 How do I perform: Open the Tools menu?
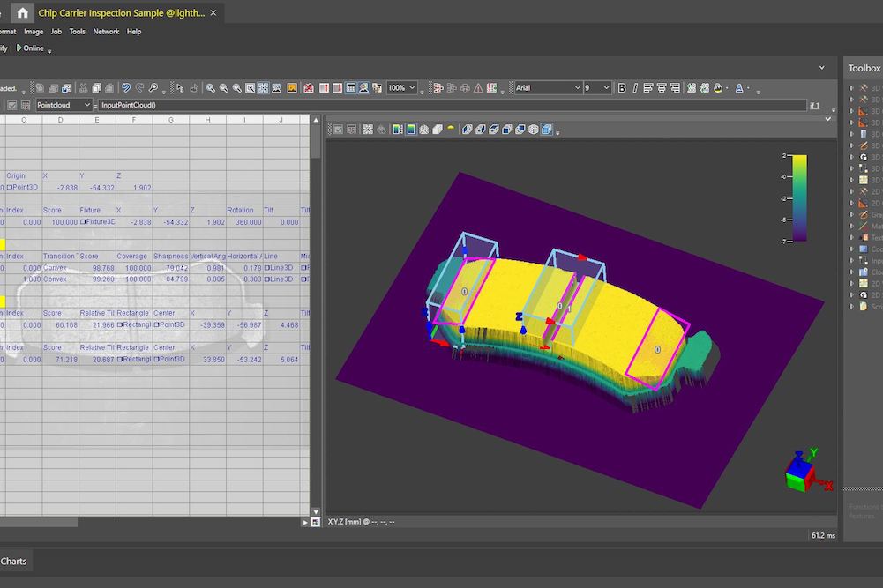click(x=77, y=31)
